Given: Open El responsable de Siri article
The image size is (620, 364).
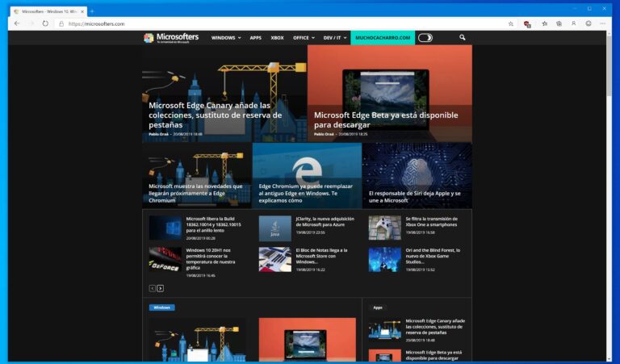Looking at the screenshot, I should coord(414,196).
